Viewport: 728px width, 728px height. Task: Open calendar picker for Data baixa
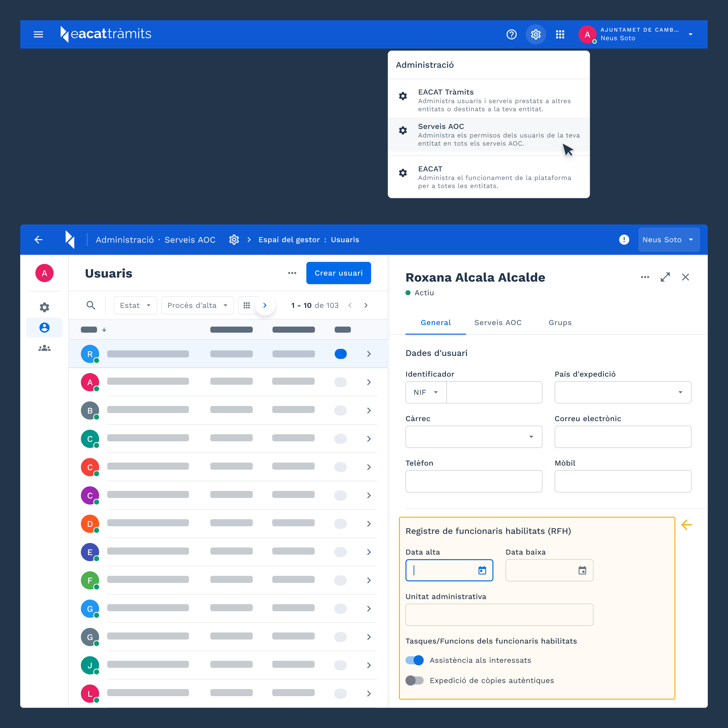point(582,571)
